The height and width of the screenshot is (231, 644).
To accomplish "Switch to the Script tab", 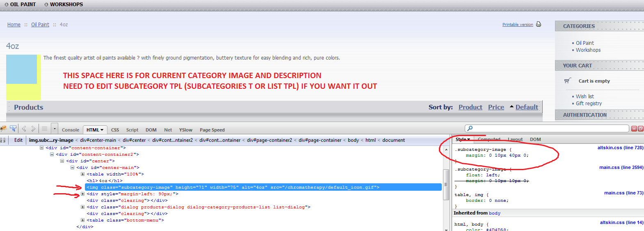I will point(132,130).
